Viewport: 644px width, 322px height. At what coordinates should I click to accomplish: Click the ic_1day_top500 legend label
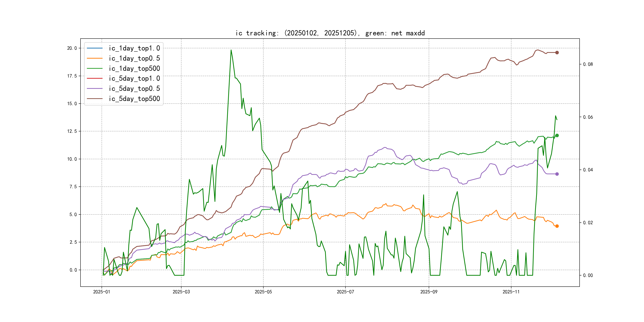(134, 69)
